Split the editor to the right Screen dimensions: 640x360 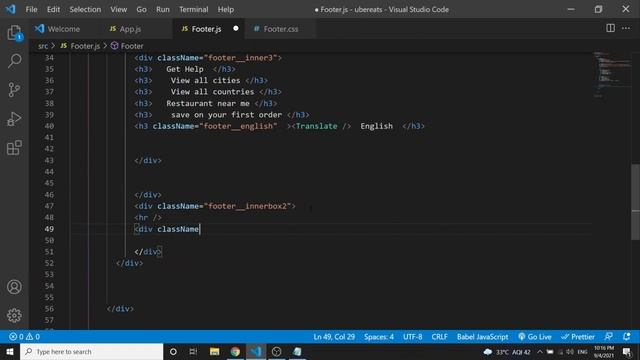[x=610, y=28]
